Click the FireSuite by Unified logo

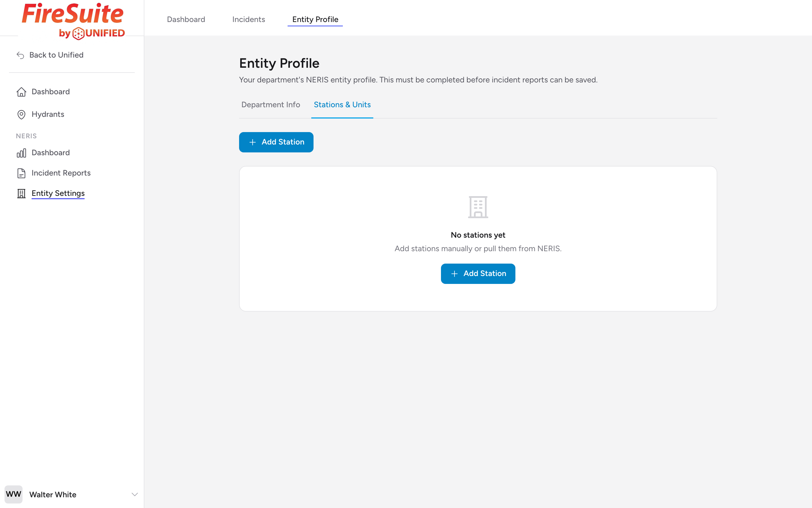pos(73,21)
